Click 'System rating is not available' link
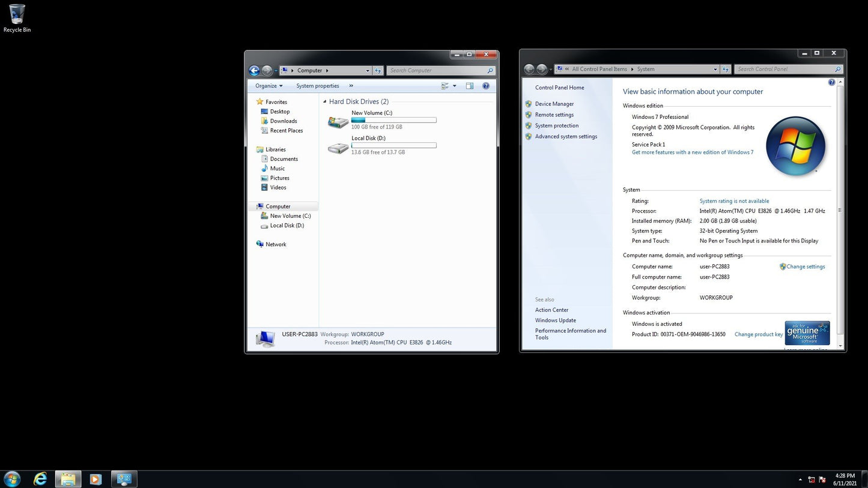This screenshot has width=868, height=488. tap(735, 201)
